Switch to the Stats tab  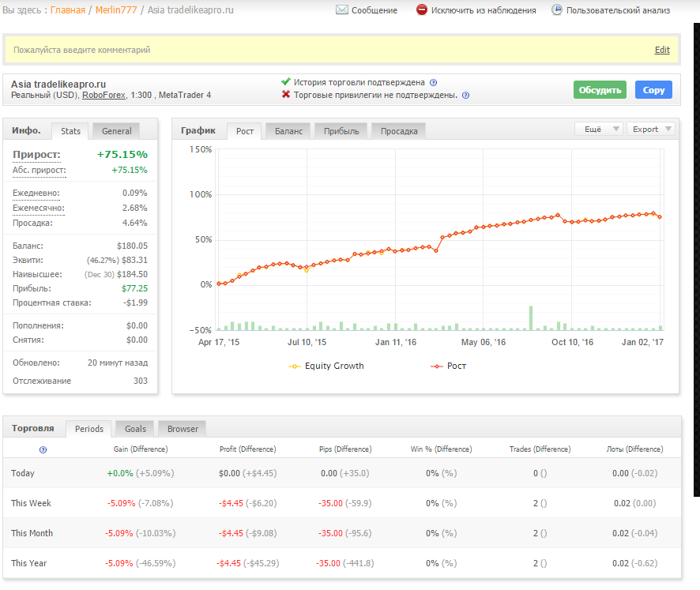point(70,131)
